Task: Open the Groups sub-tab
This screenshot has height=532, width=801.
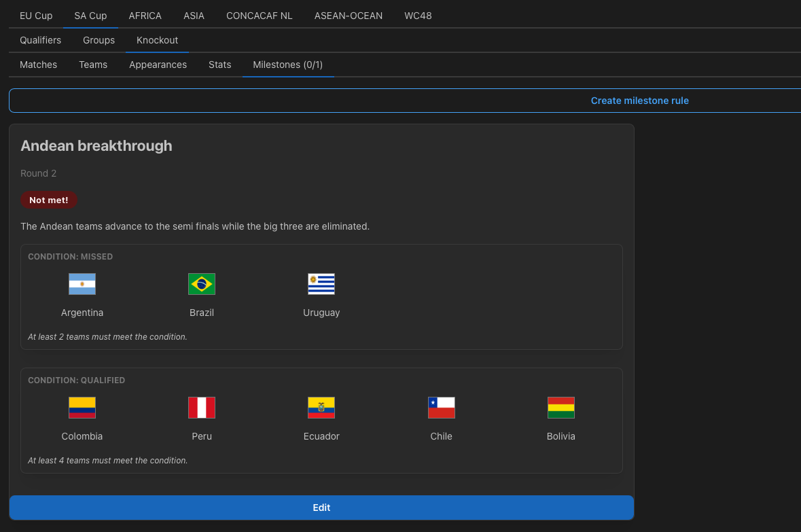Action: [99, 40]
